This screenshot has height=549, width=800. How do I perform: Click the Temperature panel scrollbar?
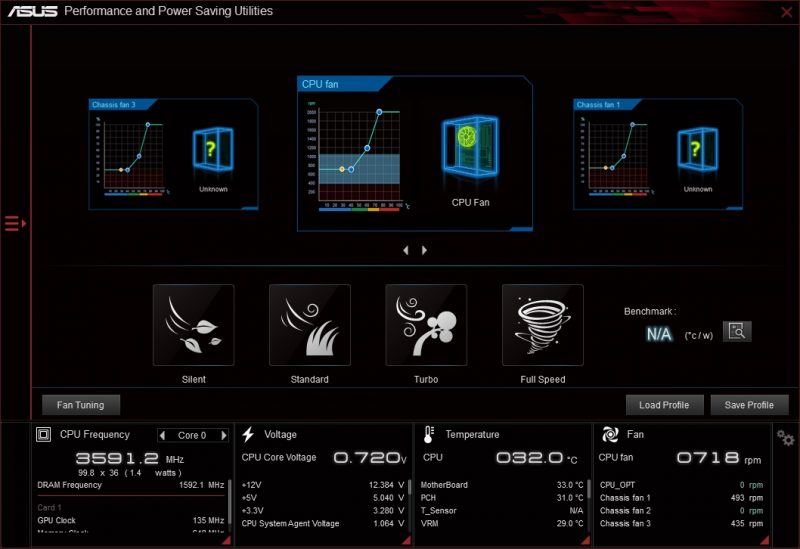pyautogui.click(x=589, y=489)
